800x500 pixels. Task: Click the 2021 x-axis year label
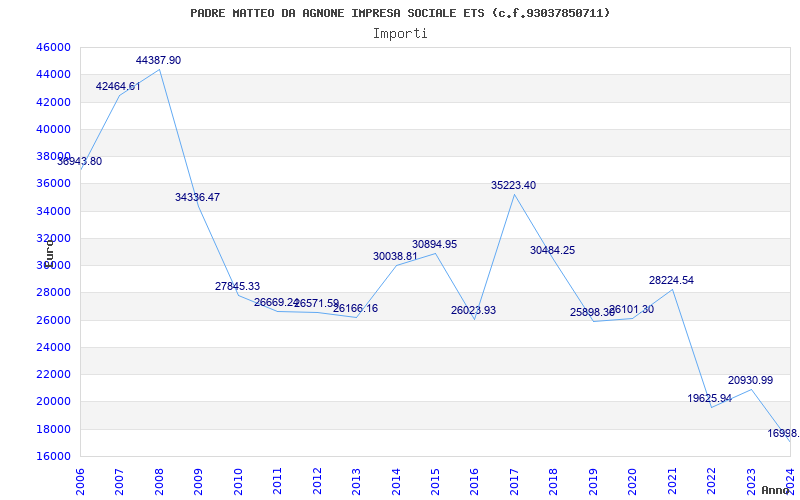672,481
